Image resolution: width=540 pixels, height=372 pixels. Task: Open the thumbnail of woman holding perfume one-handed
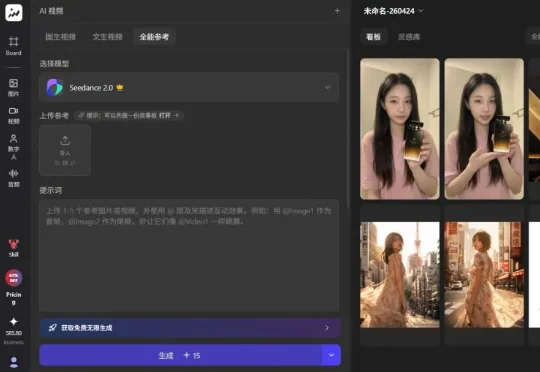click(400, 129)
